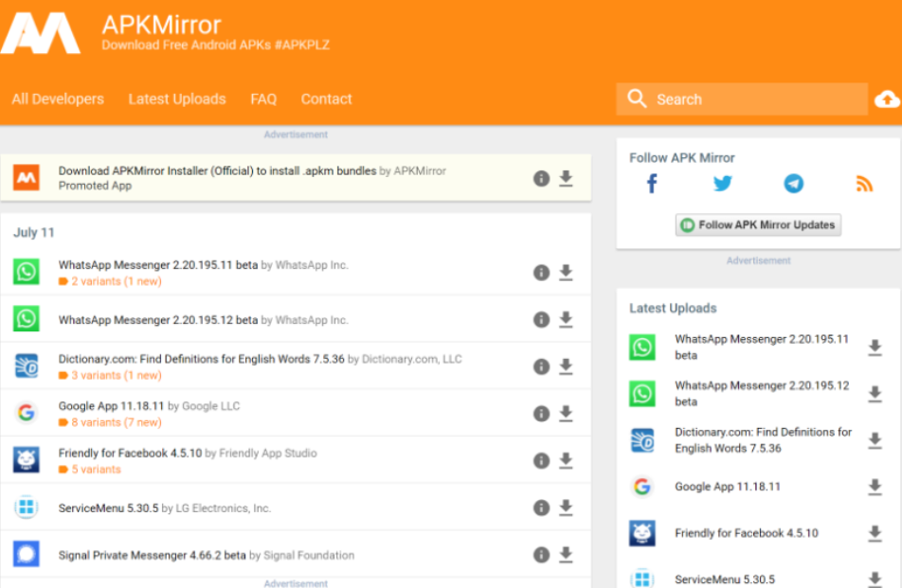Show info for WhatsApp Messenger 2.20.195.11 beta
This screenshot has width=902, height=588.
click(541, 273)
